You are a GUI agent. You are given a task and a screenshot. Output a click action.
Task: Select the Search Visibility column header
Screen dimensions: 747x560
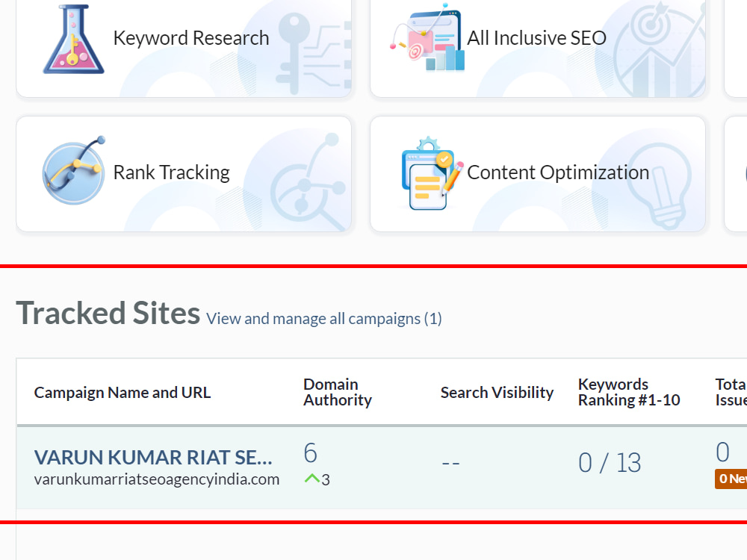497,393
